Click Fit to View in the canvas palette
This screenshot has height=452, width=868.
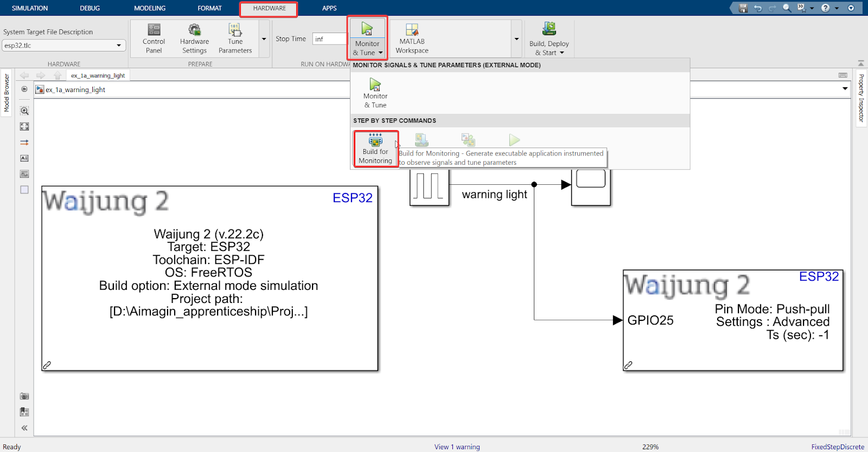[24, 126]
